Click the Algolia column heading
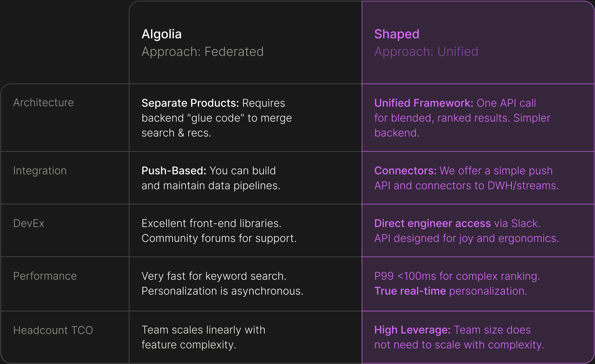595x364 pixels. point(161,34)
